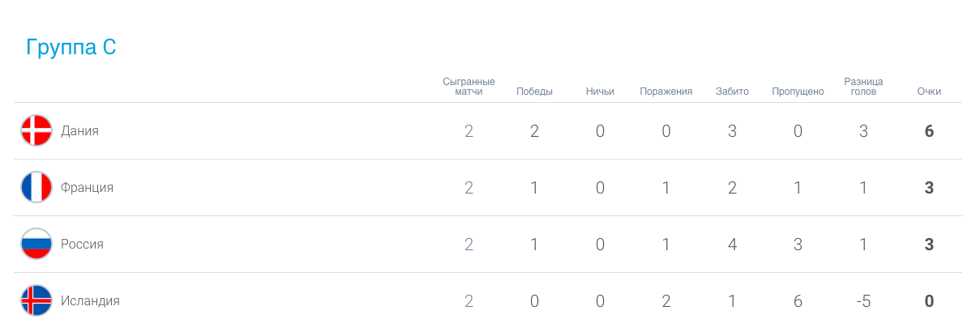Click the Поражения column header
Screen dimensions: 980x332
tap(665, 92)
